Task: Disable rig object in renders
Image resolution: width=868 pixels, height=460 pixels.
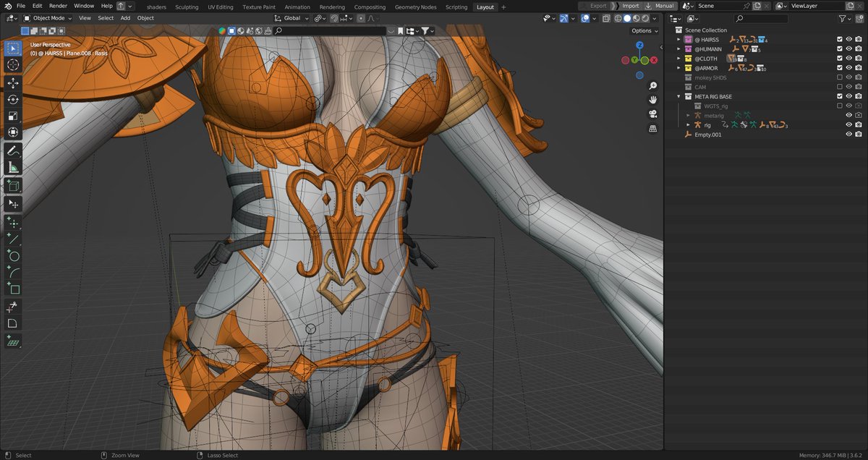Action: coord(859,124)
